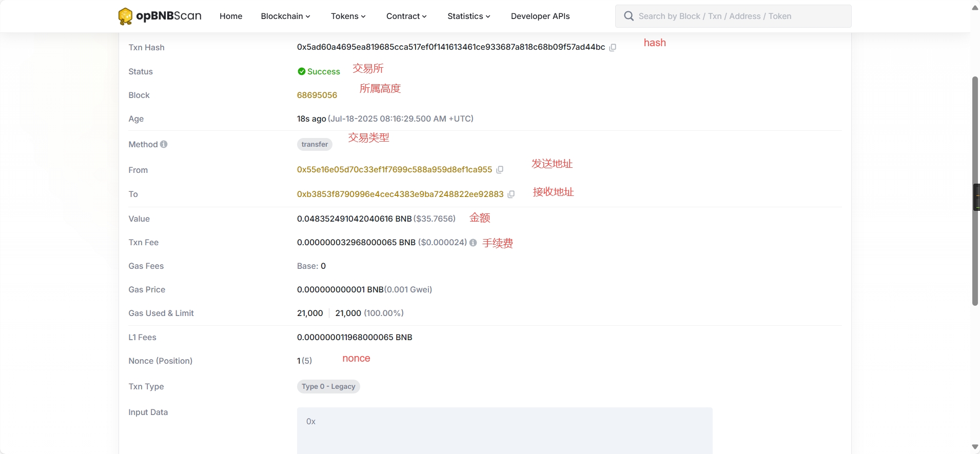The width and height of the screenshot is (980, 454).
Task: Go to the Home page
Action: tap(231, 16)
